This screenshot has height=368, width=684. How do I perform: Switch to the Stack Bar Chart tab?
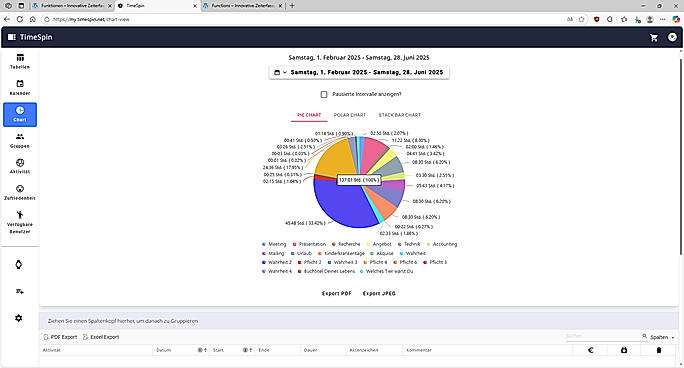[400, 115]
